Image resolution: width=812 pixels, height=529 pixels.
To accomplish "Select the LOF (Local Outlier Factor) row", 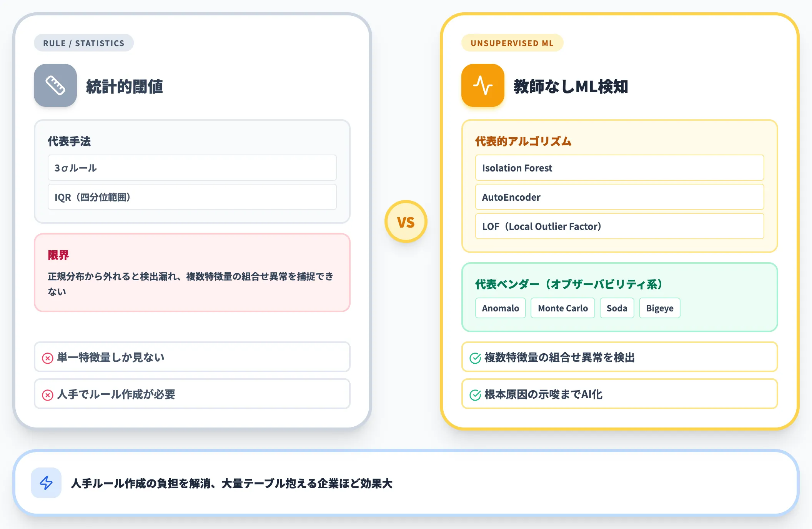I will [x=620, y=226].
